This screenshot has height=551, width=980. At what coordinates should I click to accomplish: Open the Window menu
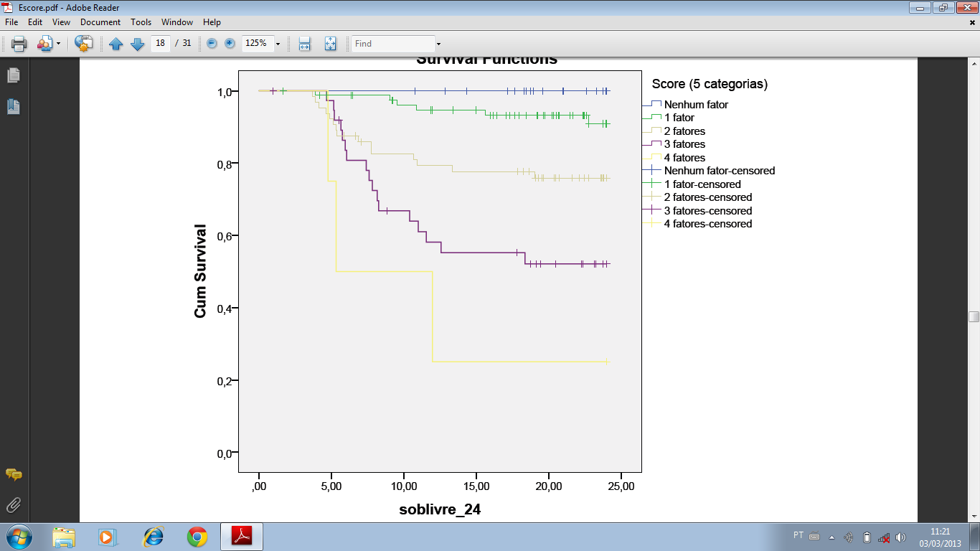point(177,22)
